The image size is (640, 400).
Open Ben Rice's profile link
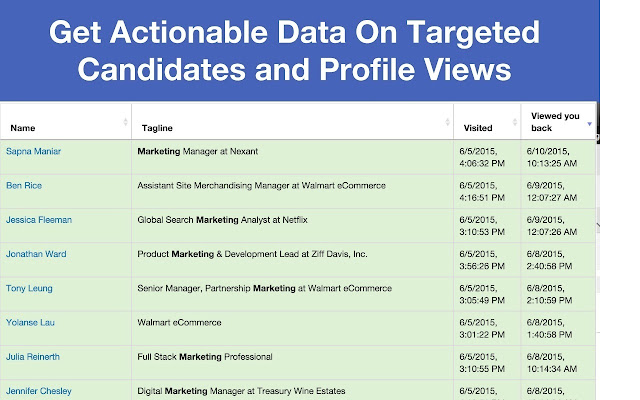coord(24,185)
